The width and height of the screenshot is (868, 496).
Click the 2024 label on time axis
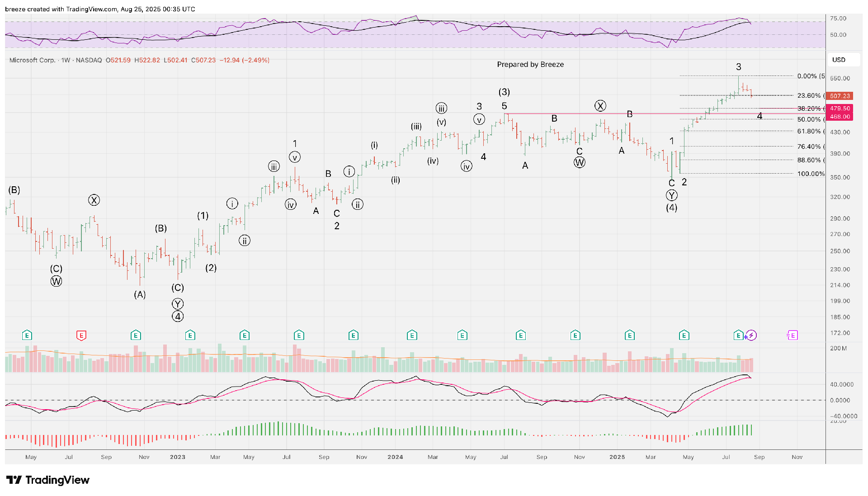coord(395,457)
